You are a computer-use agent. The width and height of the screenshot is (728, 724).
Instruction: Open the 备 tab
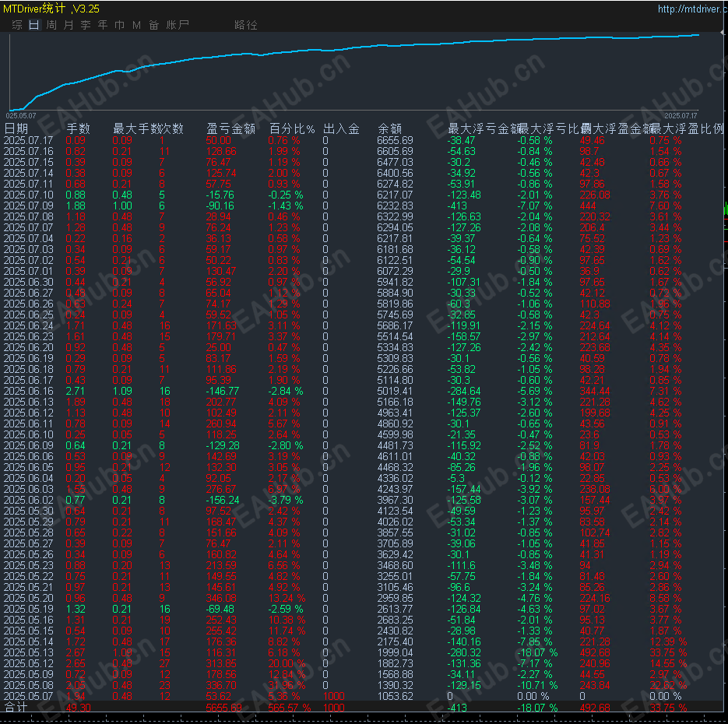click(x=153, y=25)
